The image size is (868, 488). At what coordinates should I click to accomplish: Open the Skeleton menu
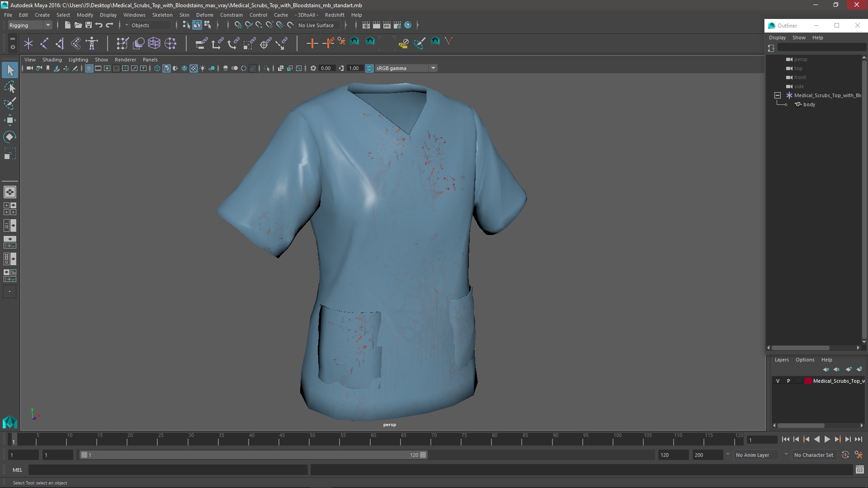click(x=162, y=15)
